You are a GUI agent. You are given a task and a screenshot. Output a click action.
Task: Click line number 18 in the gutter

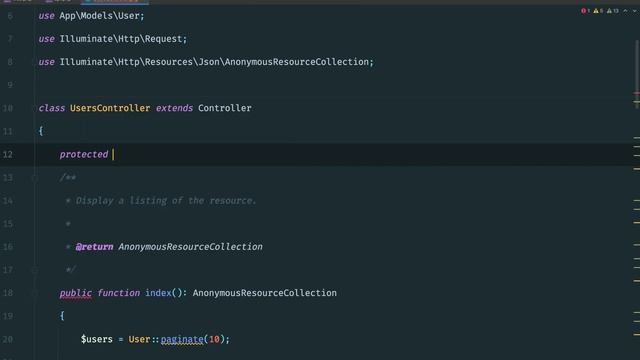[x=8, y=293]
